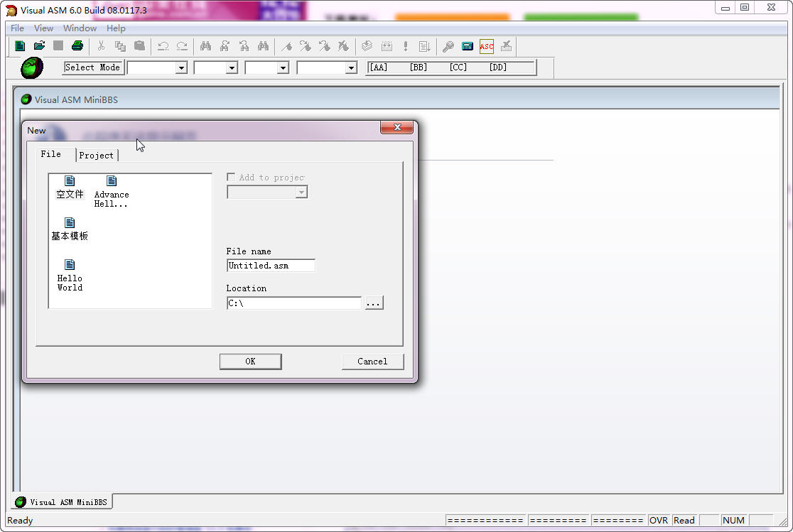Click the [CC] label
The image size is (793, 532).
click(x=458, y=67)
